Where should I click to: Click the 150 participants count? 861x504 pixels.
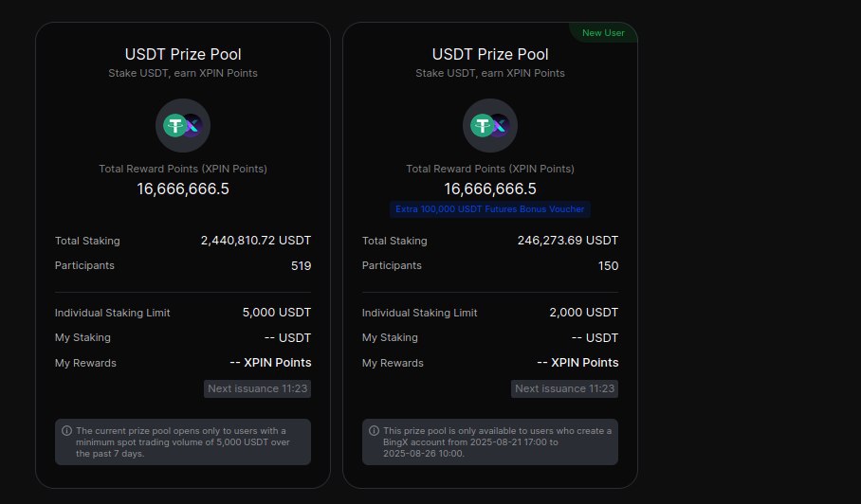click(608, 266)
